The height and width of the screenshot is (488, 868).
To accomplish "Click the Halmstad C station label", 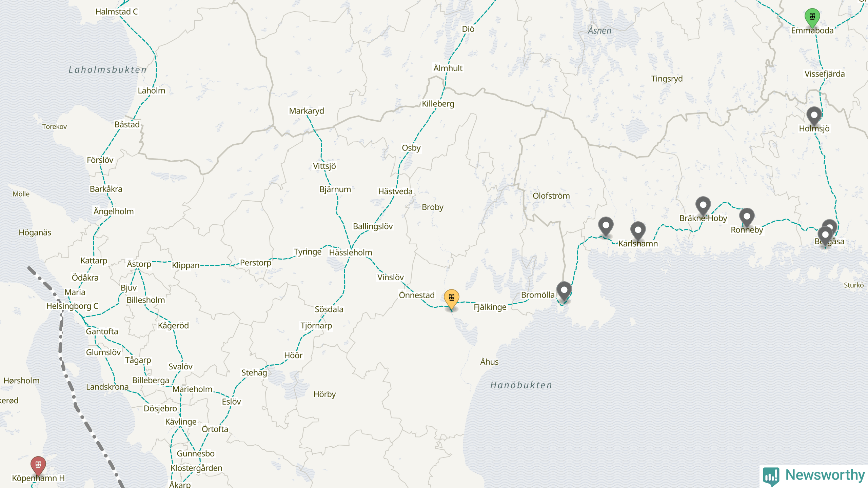I will 116,12.
